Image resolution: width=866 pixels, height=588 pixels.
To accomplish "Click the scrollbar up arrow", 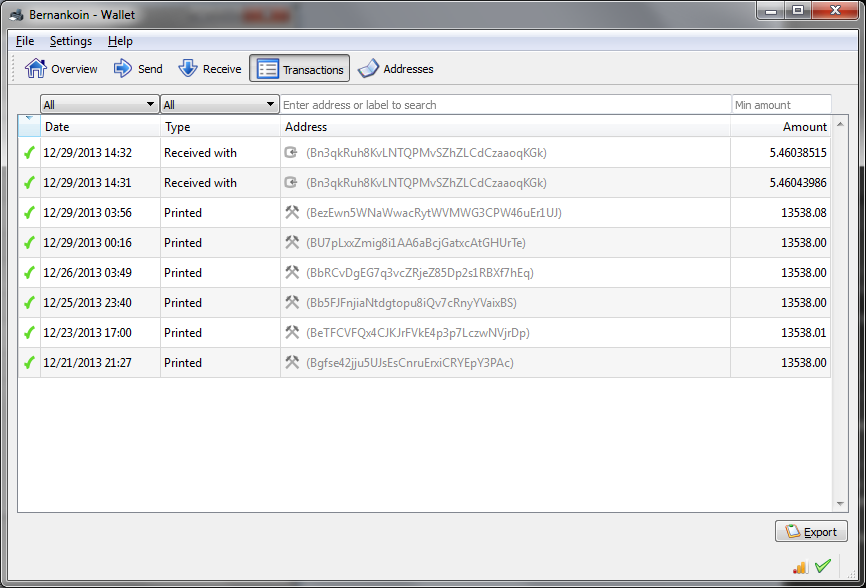I will (x=840, y=124).
